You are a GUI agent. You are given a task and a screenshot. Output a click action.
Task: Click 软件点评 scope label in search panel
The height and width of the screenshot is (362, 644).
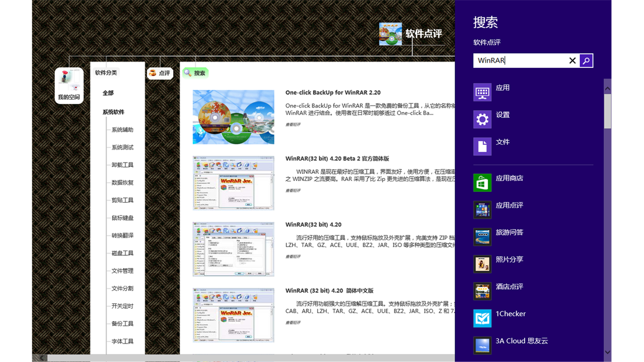487,42
